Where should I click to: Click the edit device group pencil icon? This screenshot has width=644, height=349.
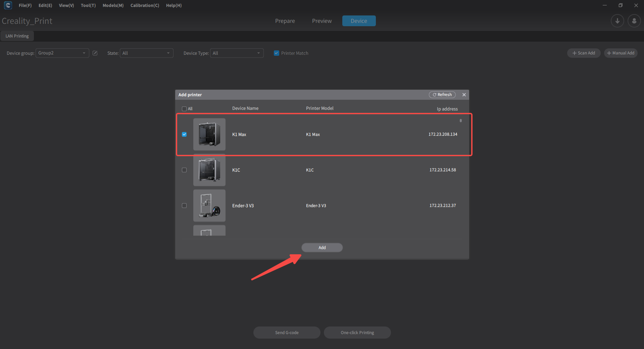[x=95, y=53]
